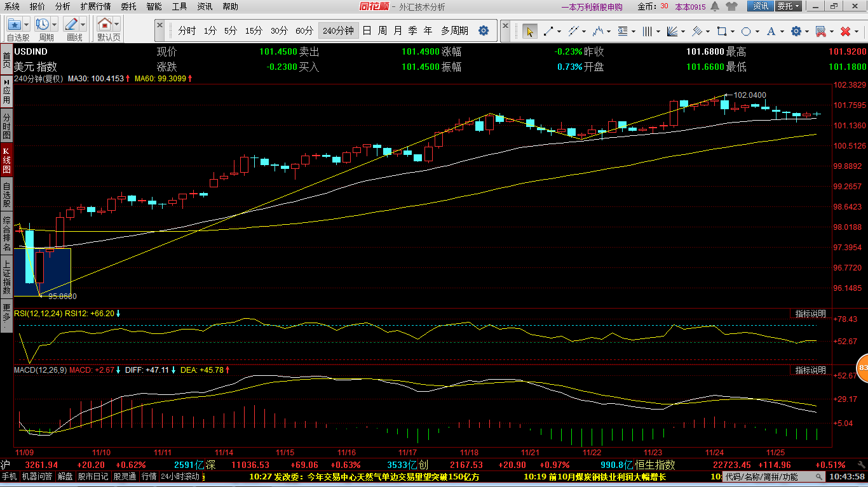Open the 分析 menu
The height and width of the screenshot is (487, 868).
click(x=63, y=6)
